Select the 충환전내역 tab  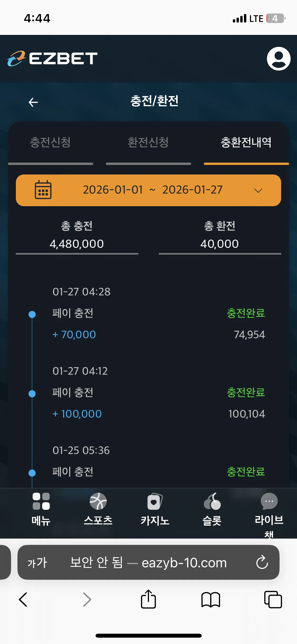point(246,142)
